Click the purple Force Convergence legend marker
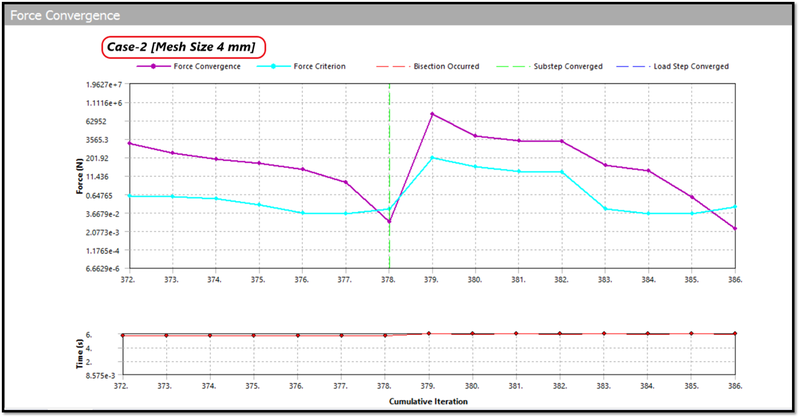The width and height of the screenshot is (800, 418). point(153,66)
